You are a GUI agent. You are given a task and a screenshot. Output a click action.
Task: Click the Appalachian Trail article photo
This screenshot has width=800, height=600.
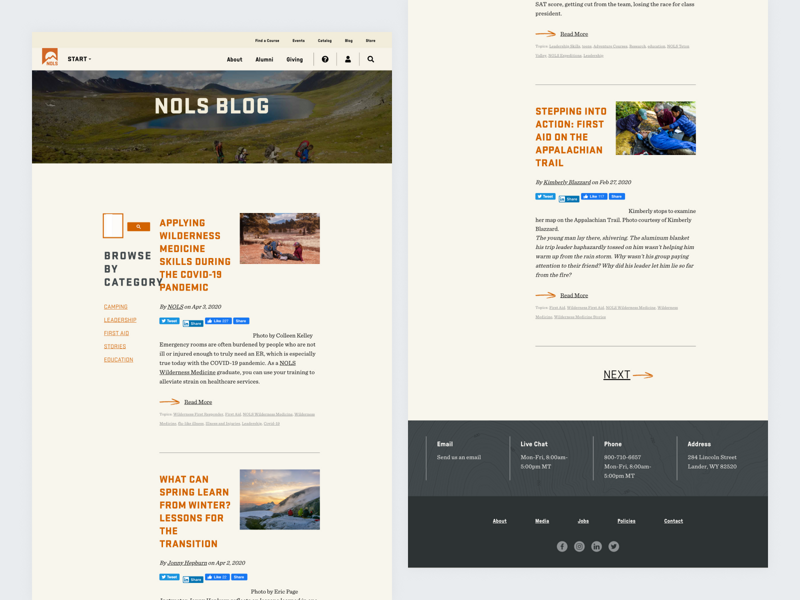[656, 126]
